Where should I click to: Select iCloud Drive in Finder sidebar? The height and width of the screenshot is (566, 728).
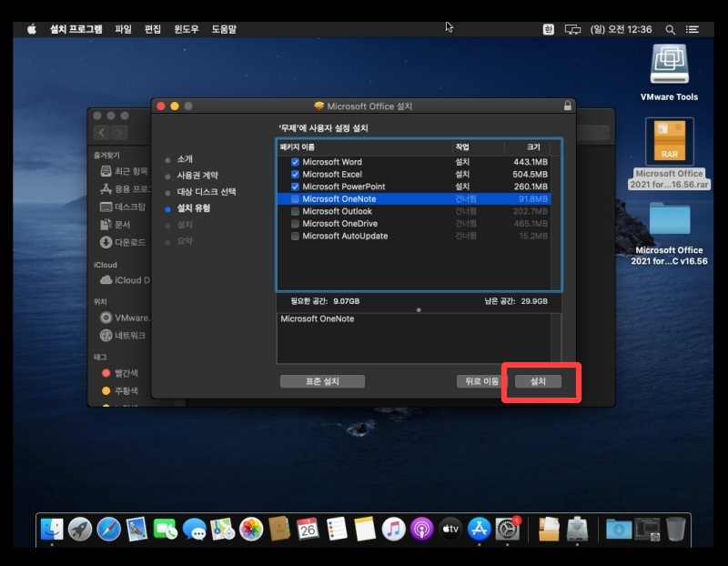pyautogui.click(x=125, y=280)
